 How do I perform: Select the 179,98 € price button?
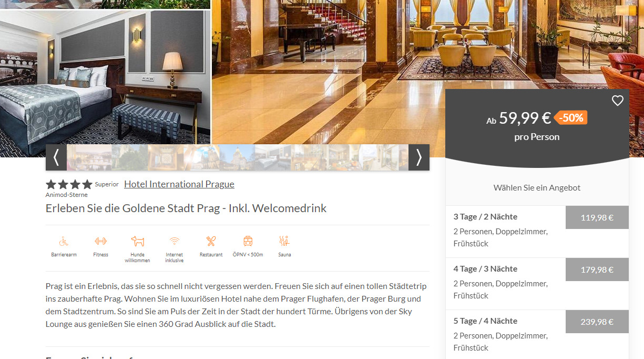click(x=597, y=270)
